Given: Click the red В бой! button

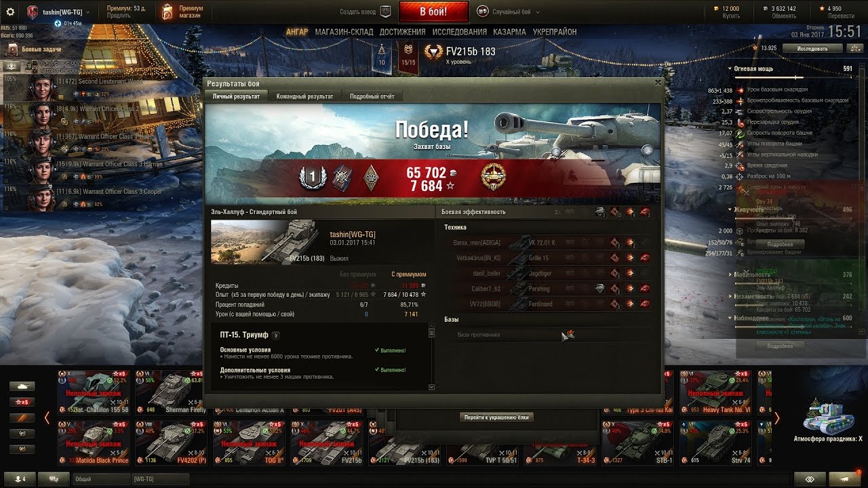Looking at the screenshot, I should pyautogui.click(x=433, y=12).
